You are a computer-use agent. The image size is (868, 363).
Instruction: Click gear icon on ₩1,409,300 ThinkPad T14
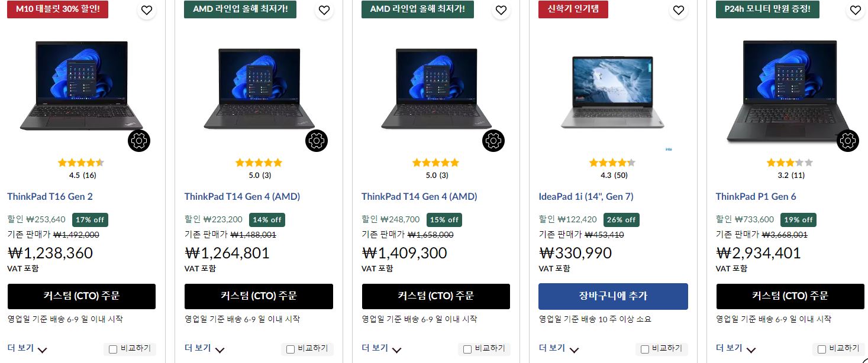[493, 141]
